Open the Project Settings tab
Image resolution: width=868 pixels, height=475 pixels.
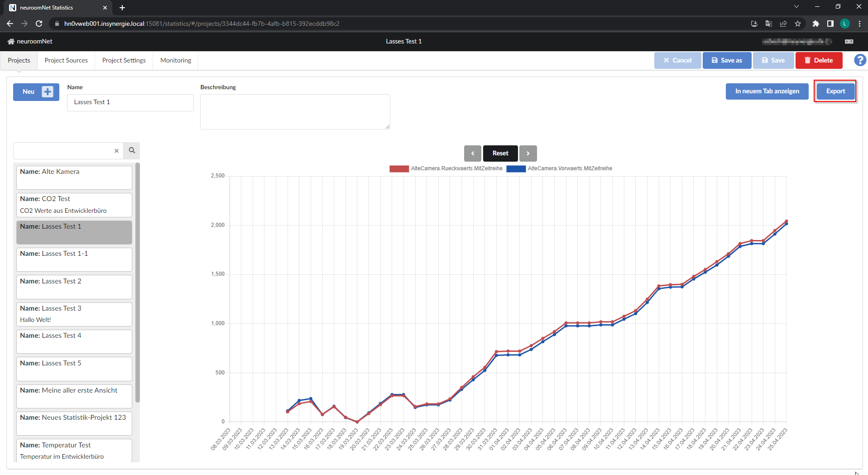click(124, 60)
